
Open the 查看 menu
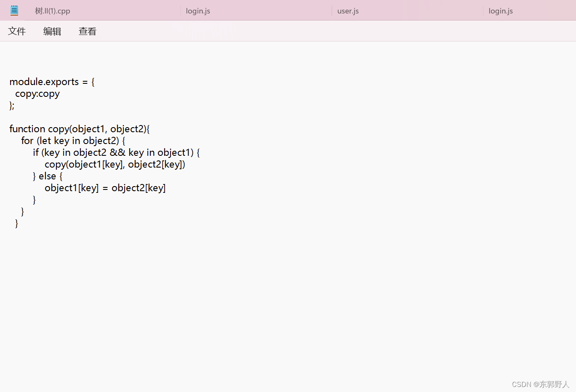tap(87, 31)
